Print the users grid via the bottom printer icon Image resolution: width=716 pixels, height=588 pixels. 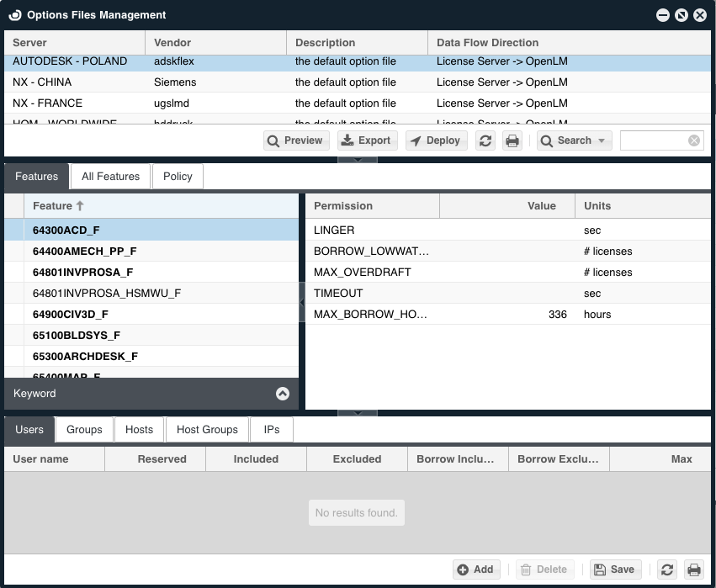[x=694, y=569]
